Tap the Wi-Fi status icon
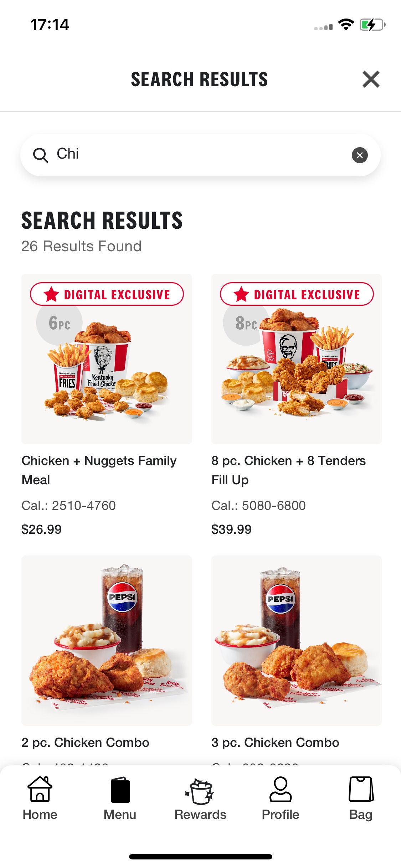The height and width of the screenshot is (868, 401). (x=346, y=25)
